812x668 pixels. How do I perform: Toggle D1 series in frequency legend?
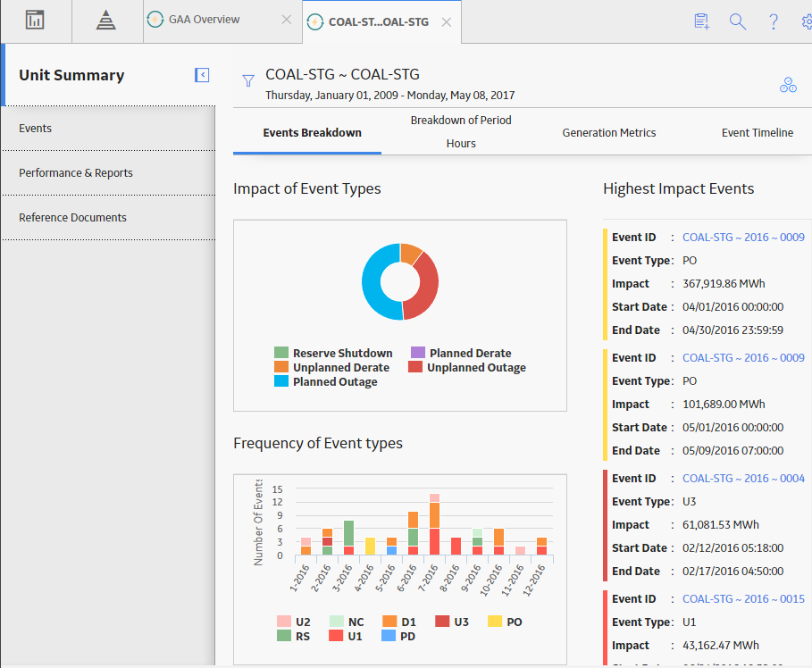point(389,622)
